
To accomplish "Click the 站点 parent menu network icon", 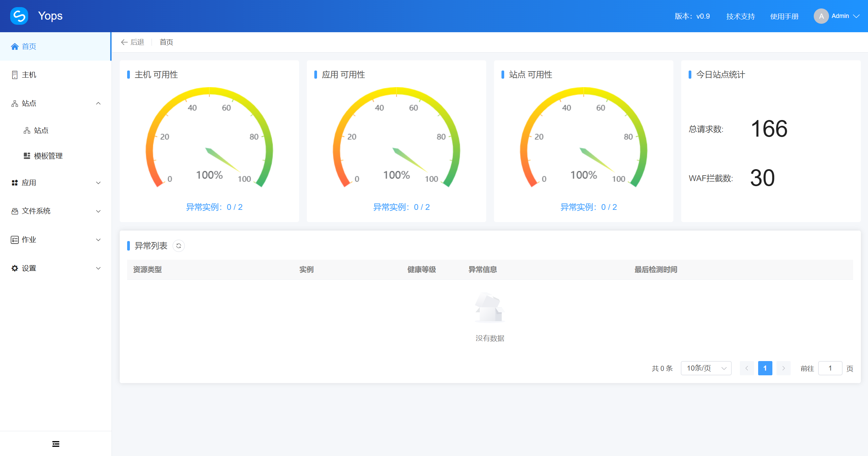I will (x=15, y=103).
